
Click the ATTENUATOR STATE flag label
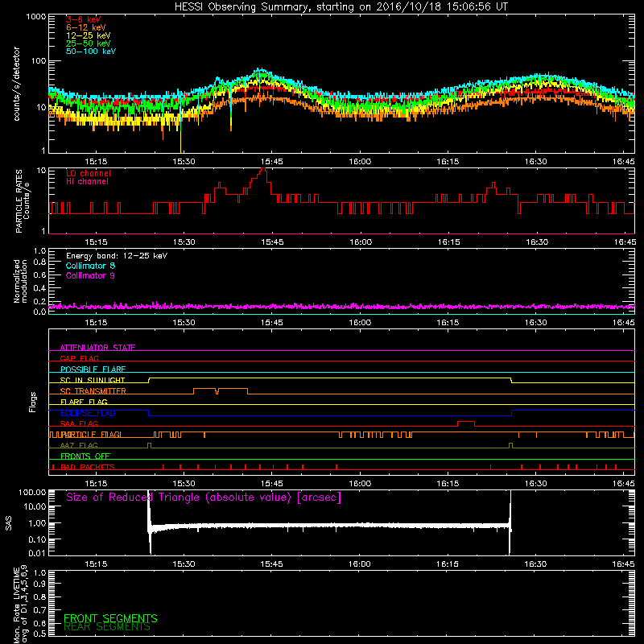pos(97,348)
